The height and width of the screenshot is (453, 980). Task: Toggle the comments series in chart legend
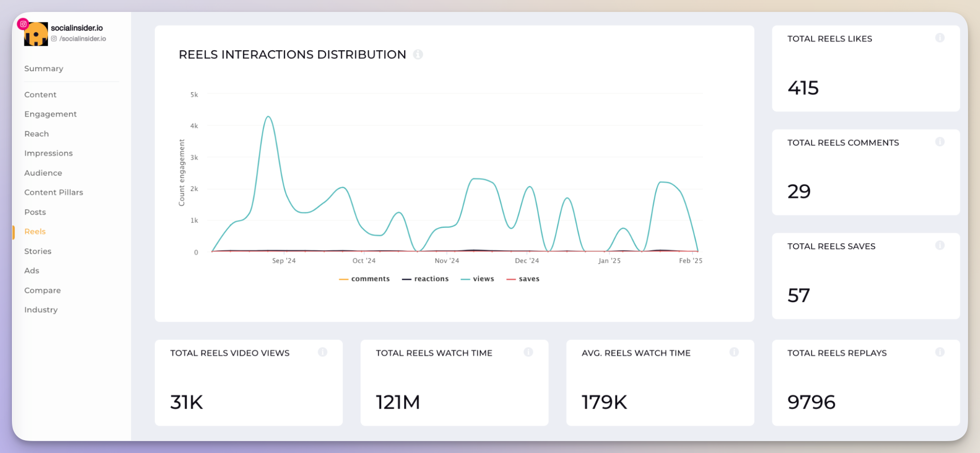[364, 279]
